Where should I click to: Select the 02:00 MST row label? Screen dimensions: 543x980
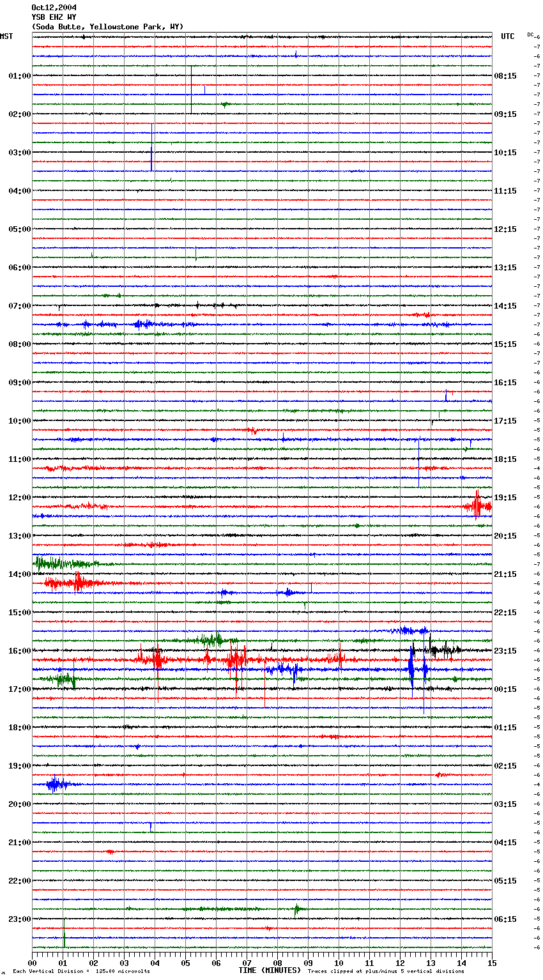[x=20, y=114]
